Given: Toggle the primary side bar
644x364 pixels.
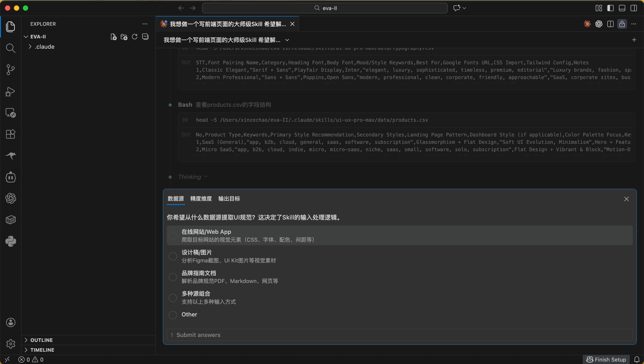Looking at the screenshot, I should (610, 8).
